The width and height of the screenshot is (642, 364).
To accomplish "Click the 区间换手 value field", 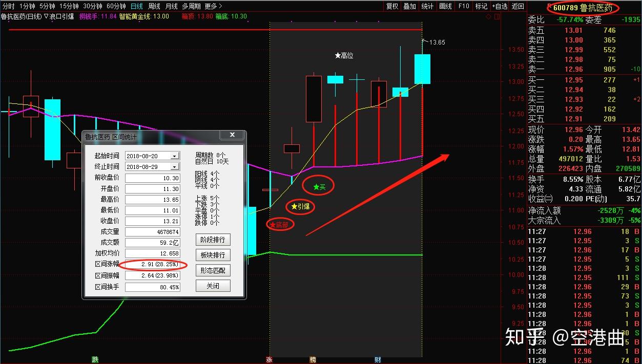I will click(153, 287).
